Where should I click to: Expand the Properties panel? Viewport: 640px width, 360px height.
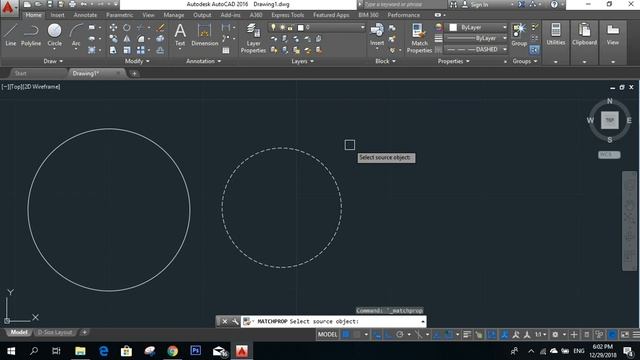pyautogui.click(x=453, y=61)
